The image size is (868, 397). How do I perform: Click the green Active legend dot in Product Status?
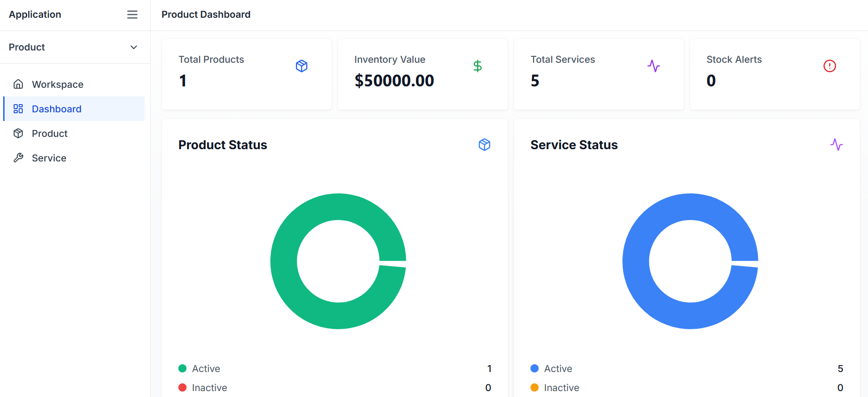tap(182, 368)
